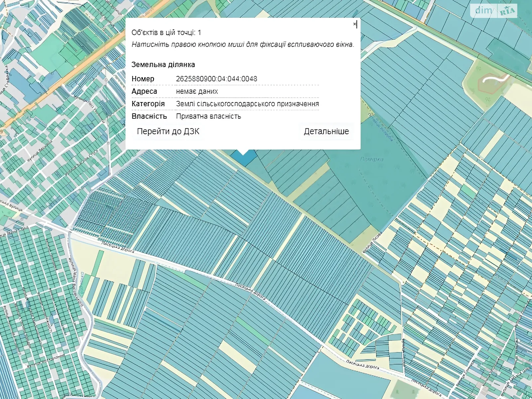Click the 'Перейти до ДЗК' button
The width and height of the screenshot is (532, 399).
pyautogui.click(x=168, y=131)
